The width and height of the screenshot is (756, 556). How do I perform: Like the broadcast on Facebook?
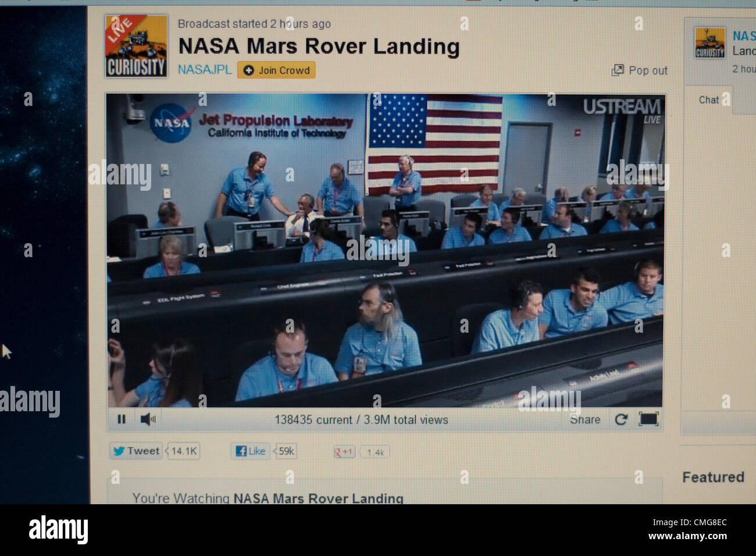pyautogui.click(x=251, y=451)
